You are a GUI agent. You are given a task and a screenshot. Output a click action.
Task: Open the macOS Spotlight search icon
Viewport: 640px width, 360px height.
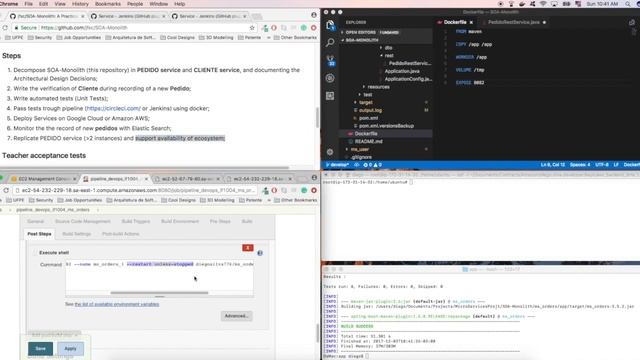[627, 4]
